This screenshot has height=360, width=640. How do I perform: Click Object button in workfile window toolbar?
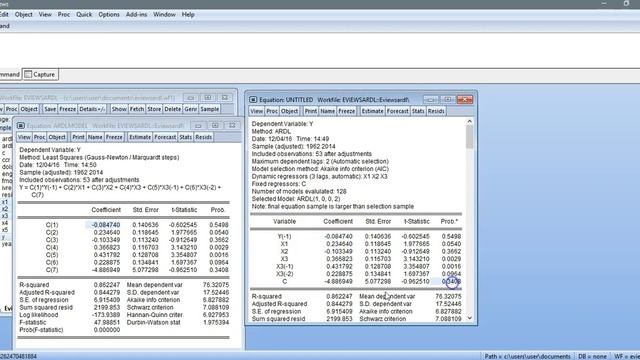coord(29,109)
